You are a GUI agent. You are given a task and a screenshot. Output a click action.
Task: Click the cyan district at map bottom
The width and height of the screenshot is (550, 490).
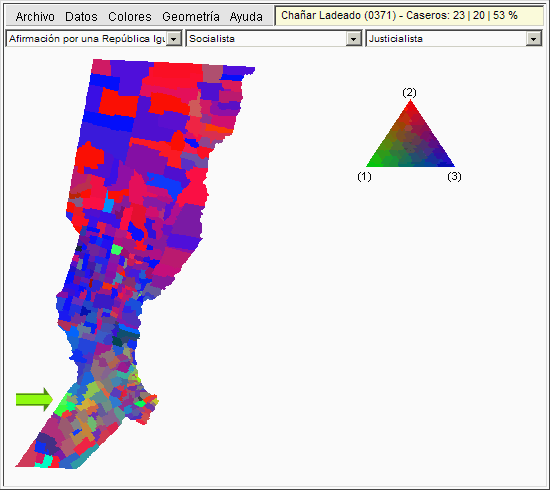click(x=46, y=461)
